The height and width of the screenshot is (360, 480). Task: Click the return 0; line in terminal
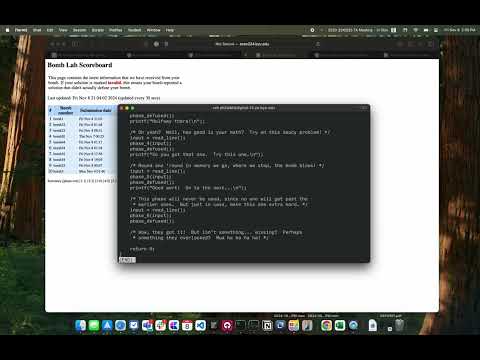click(x=142, y=249)
